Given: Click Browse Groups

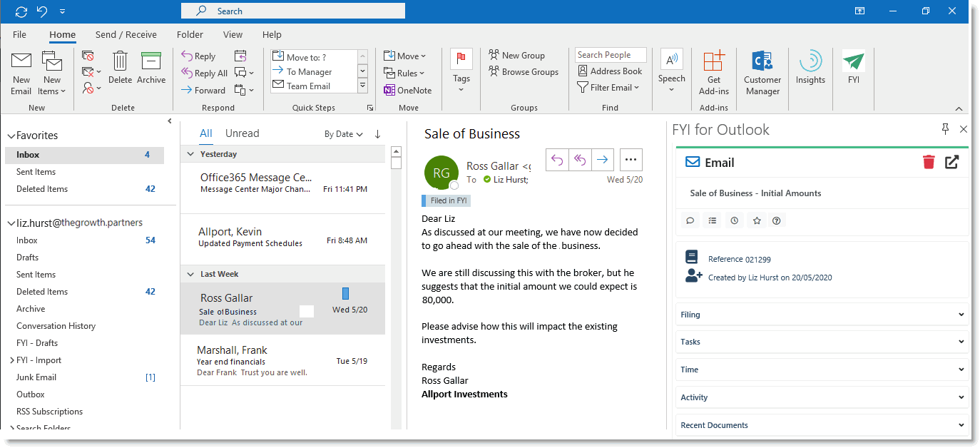Looking at the screenshot, I should [524, 71].
